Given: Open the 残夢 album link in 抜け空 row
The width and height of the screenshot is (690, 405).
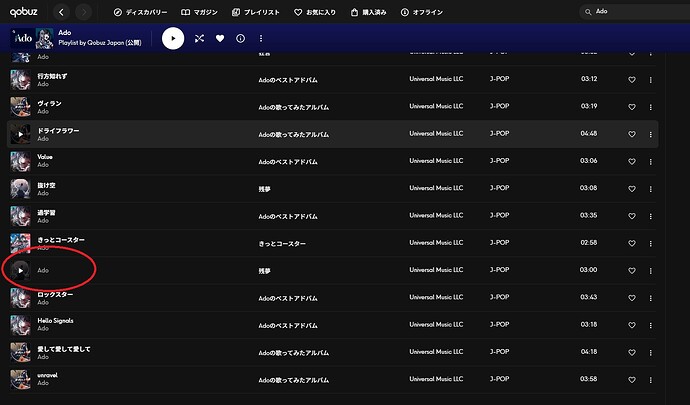Looking at the screenshot, I should (x=264, y=189).
